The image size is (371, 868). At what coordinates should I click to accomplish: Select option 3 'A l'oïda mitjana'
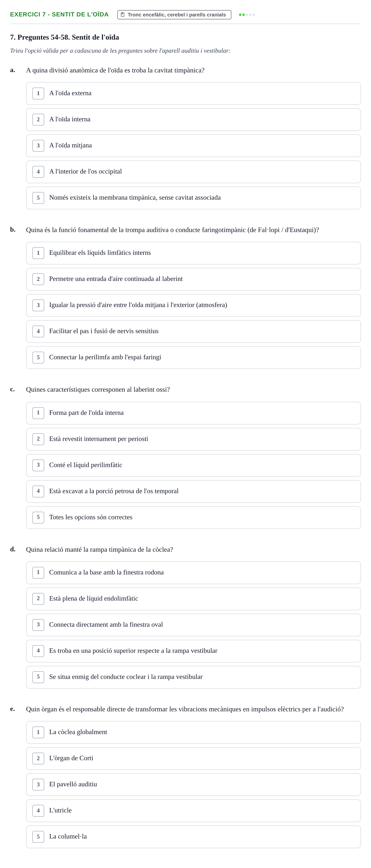click(193, 146)
